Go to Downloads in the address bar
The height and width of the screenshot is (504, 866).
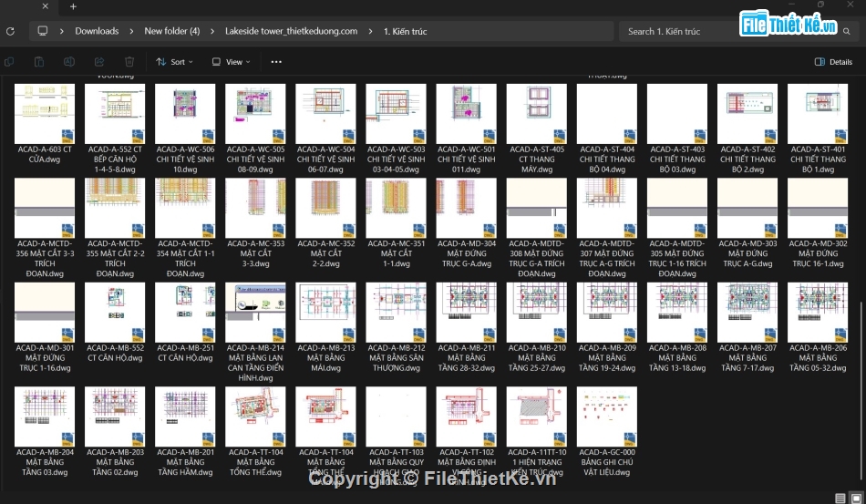pos(97,32)
